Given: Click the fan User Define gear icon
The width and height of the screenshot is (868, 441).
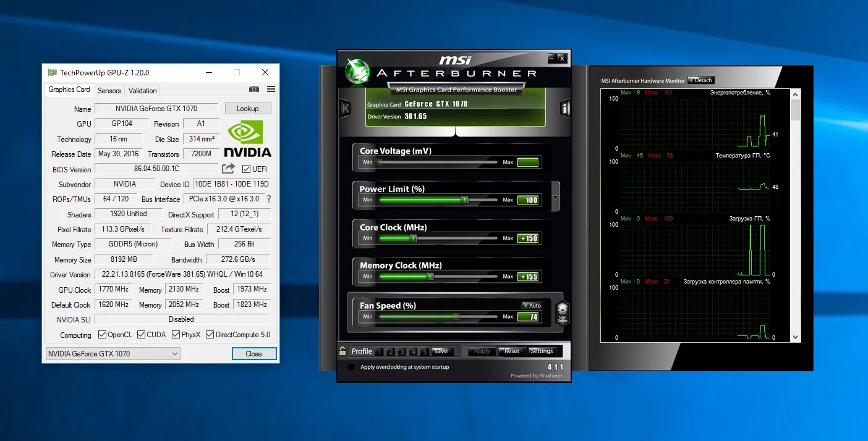Looking at the screenshot, I should [562, 313].
